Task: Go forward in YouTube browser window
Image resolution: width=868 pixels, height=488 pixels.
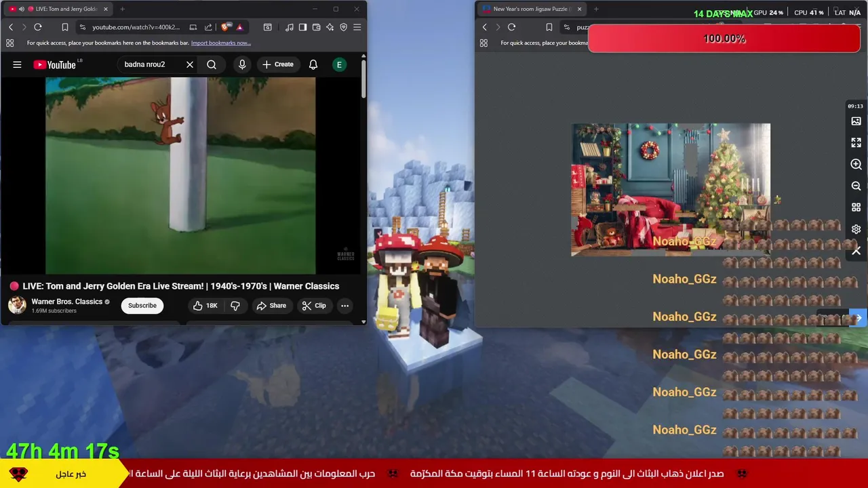Action: tap(24, 27)
